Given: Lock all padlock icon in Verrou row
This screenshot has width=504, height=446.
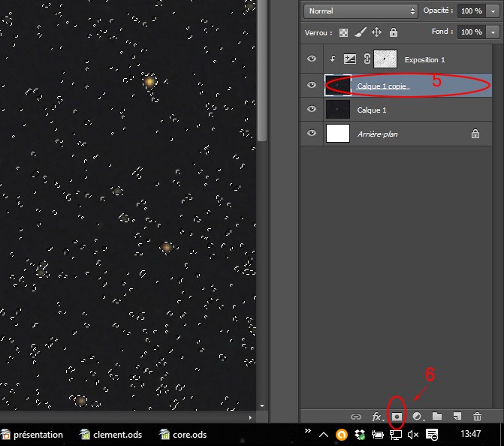Looking at the screenshot, I should click(394, 32).
